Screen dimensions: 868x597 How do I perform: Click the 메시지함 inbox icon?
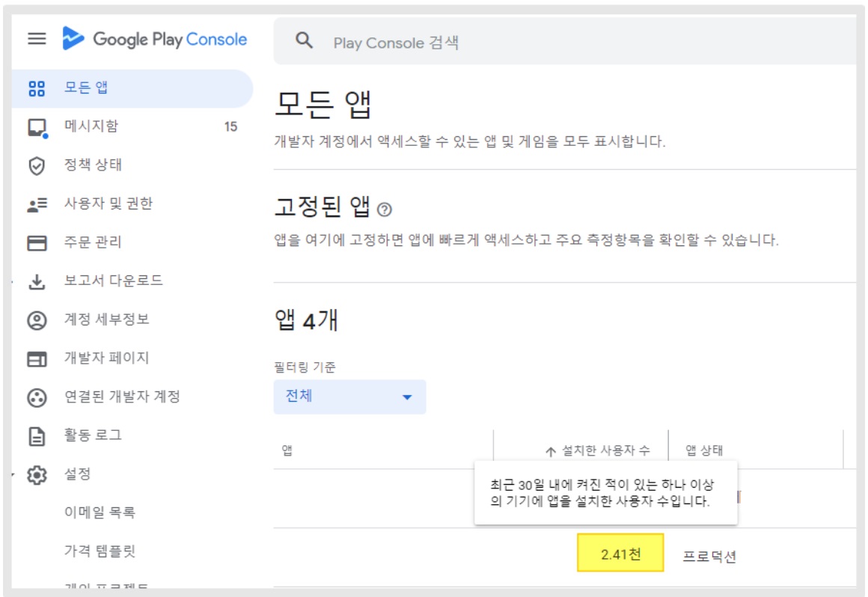coord(37,127)
